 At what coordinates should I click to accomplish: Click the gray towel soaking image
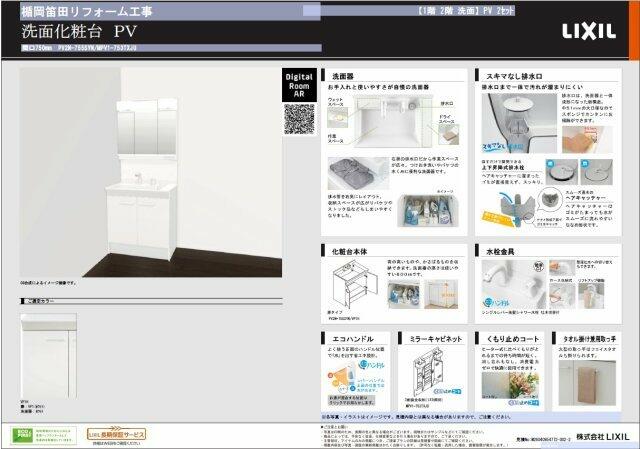tap(358, 173)
